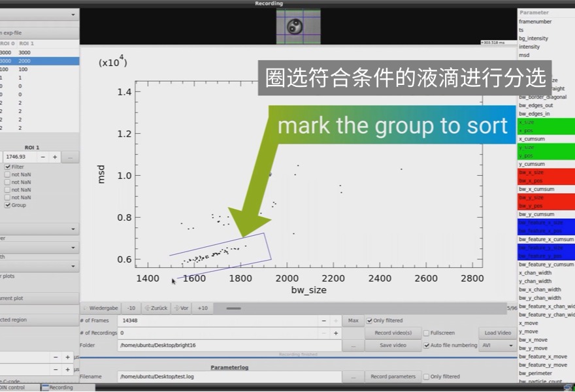Step forward using the Vor button

[182, 308]
